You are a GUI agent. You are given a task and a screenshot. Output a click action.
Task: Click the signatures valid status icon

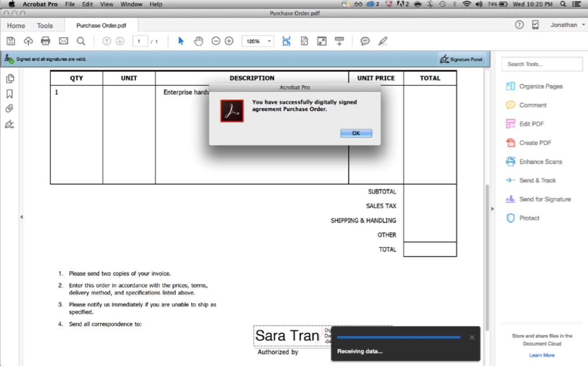point(9,59)
